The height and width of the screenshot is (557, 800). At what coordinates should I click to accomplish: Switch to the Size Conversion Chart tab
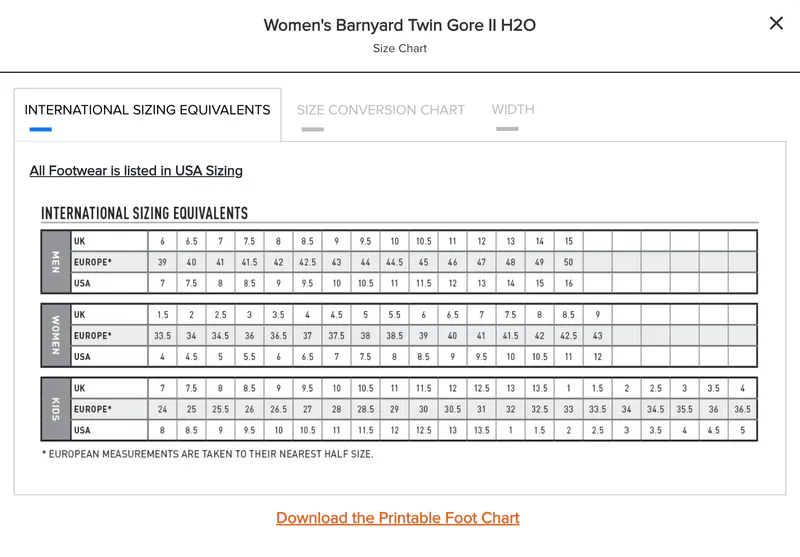(381, 110)
